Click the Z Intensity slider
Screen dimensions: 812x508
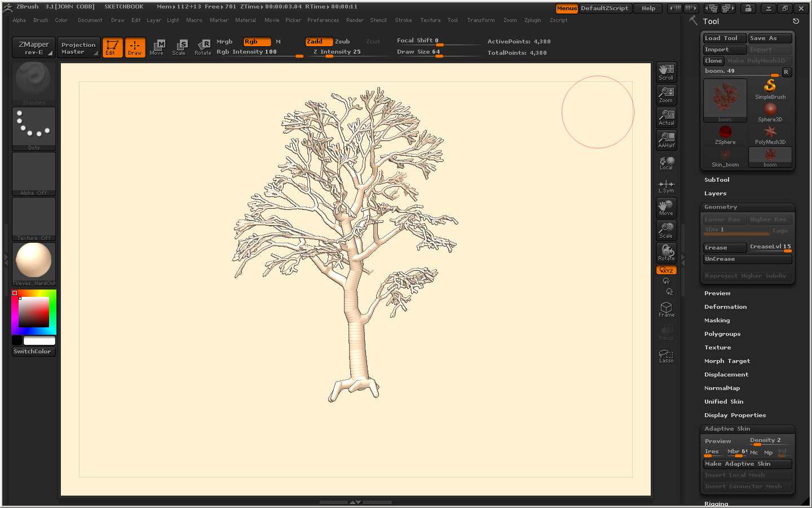point(349,52)
